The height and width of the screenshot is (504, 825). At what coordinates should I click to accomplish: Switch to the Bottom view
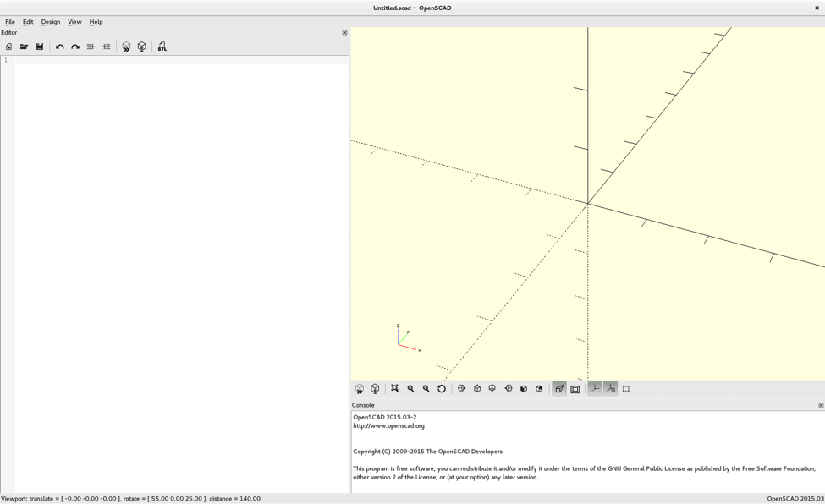click(492, 389)
